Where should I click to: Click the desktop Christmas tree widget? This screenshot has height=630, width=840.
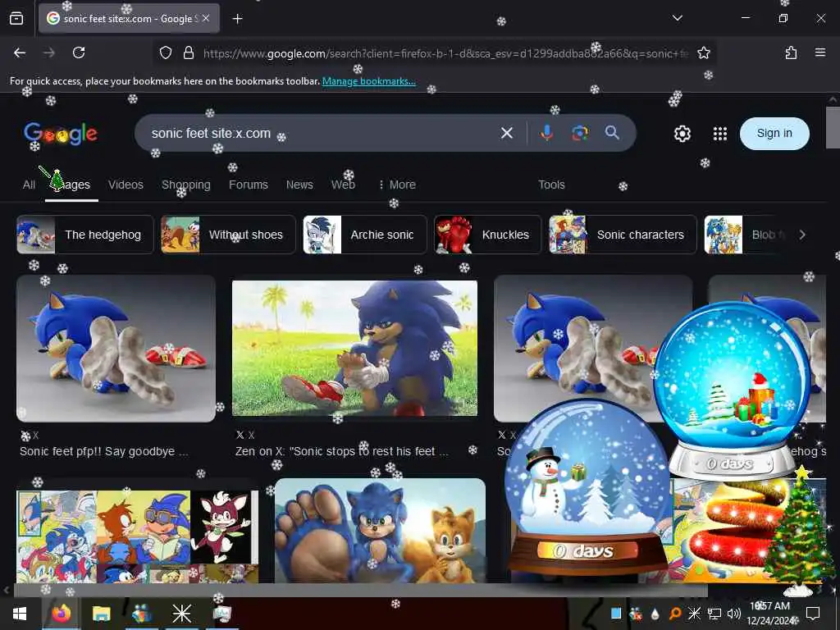[798, 531]
